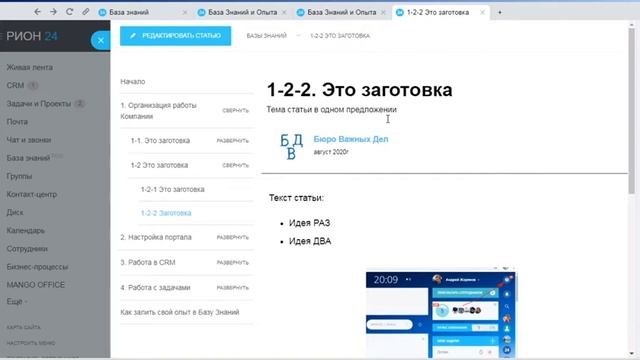Image resolution: width=640 pixels, height=360 pixels.
Task: Open 3. Работа в CRM in contents
Action: (148, 262)
